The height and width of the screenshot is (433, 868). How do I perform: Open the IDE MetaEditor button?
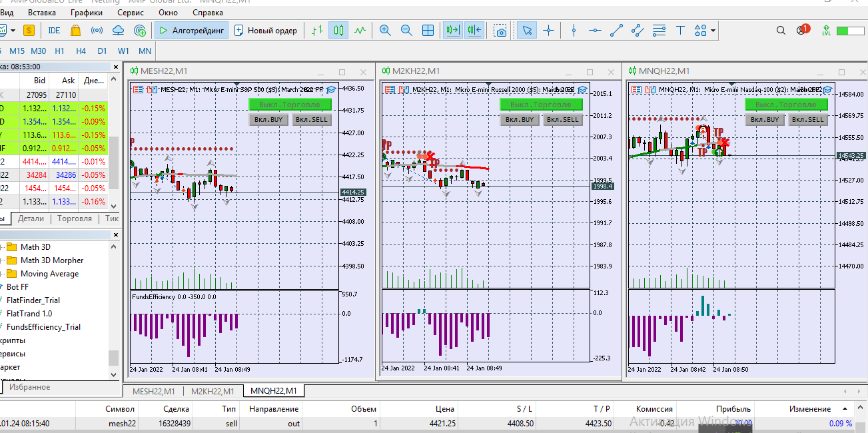coord(54,30)
